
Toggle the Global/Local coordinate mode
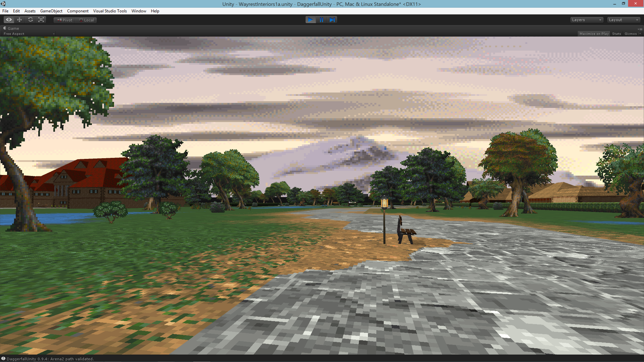[87, 19]
